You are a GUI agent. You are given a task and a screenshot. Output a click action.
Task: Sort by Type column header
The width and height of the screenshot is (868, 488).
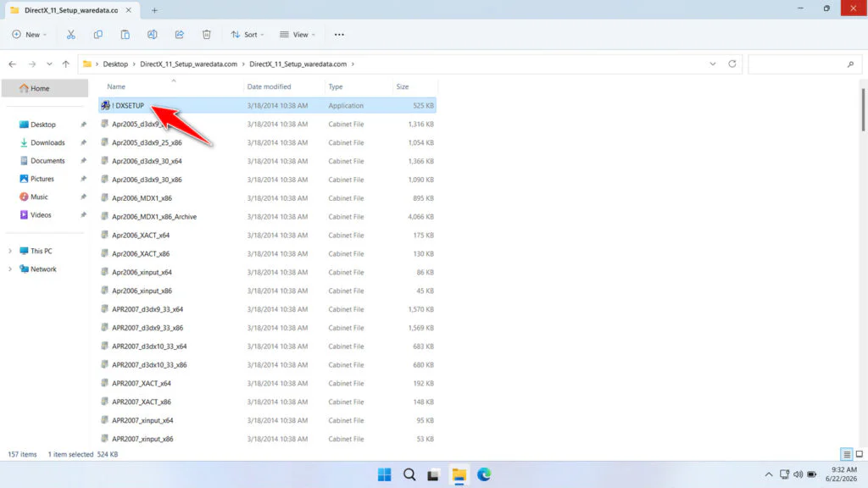click(336, 87)
